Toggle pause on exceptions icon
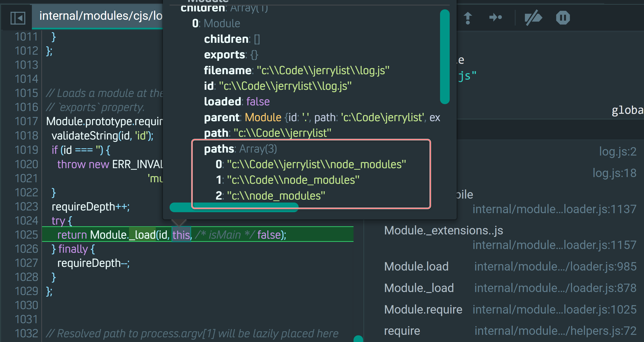 coord(563,18)
